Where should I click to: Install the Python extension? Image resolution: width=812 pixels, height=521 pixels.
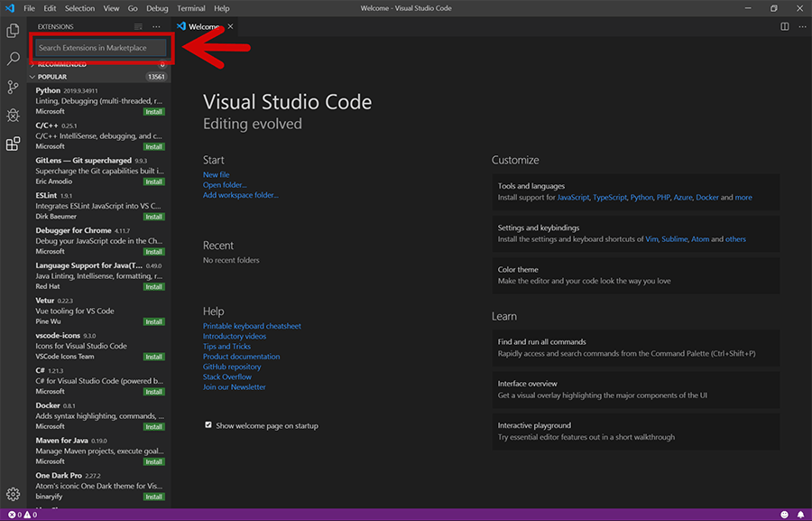pos(153,111)
